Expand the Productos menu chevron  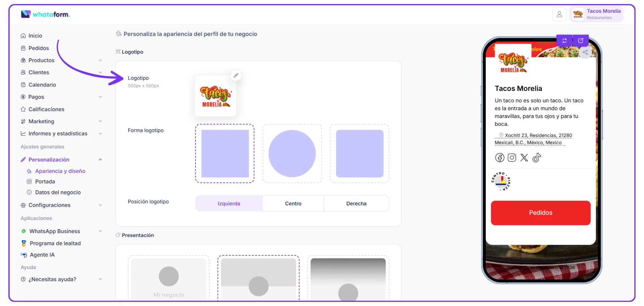(x=100, y=60)
